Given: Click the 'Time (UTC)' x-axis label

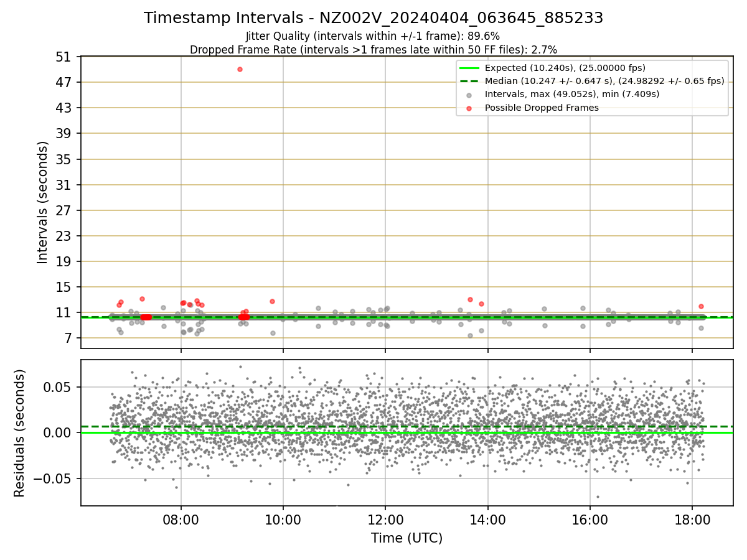Looking at the screenshot, I should (x=407, y=538).
